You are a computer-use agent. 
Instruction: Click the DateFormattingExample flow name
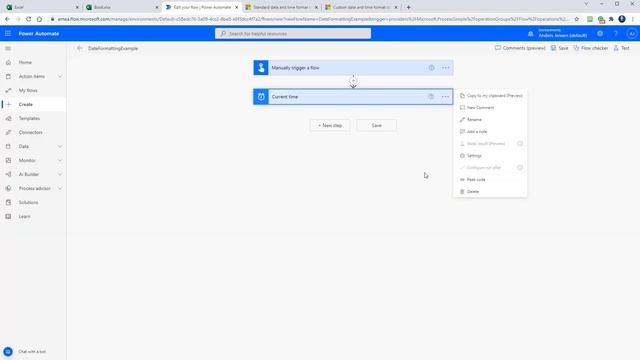coord(113,48)
